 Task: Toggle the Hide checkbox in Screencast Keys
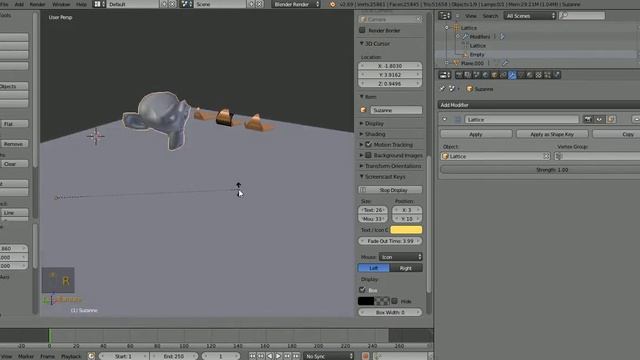[x=394, y=301]
